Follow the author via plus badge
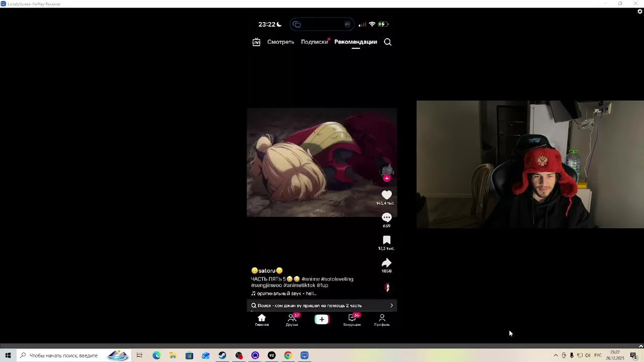Screen dimensions: 644x362 pyautogui.click(x=387, y=178)
